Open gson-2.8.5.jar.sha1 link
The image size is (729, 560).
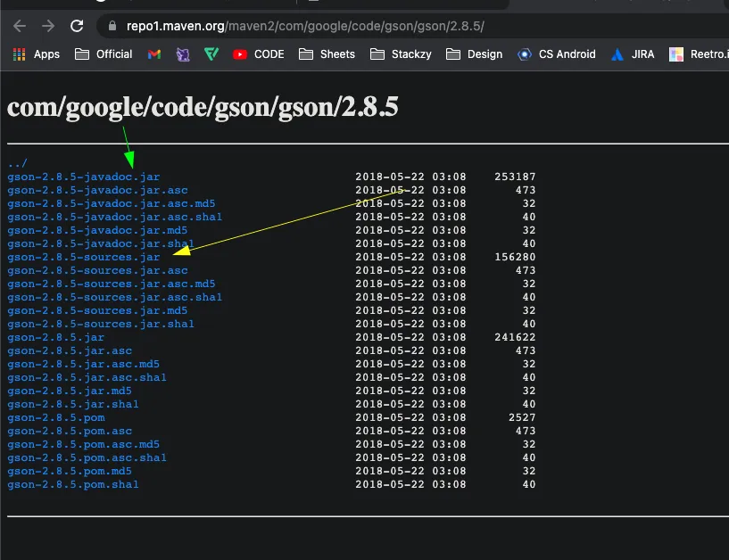click(x=73, y=404)
